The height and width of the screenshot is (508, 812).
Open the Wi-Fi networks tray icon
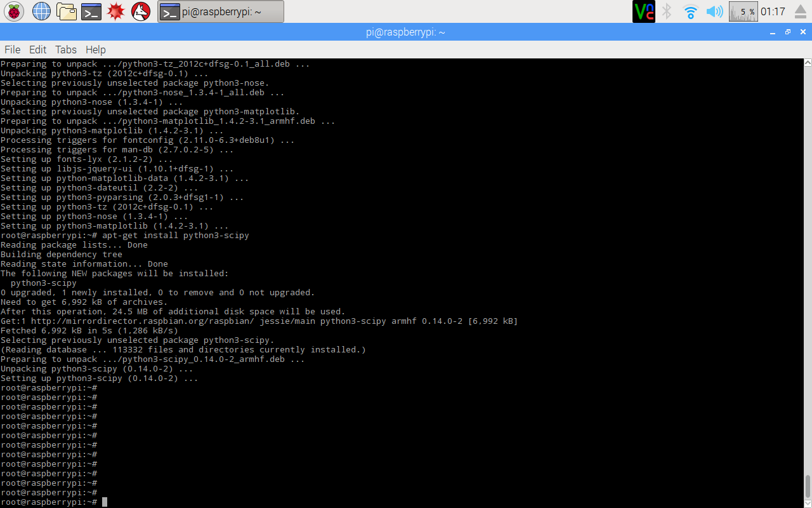(690, 11)
